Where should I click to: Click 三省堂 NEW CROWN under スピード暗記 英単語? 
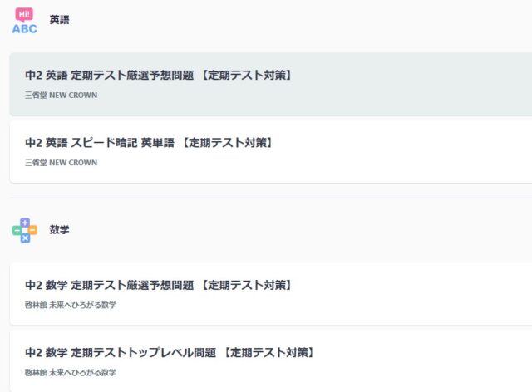(61, 163)
